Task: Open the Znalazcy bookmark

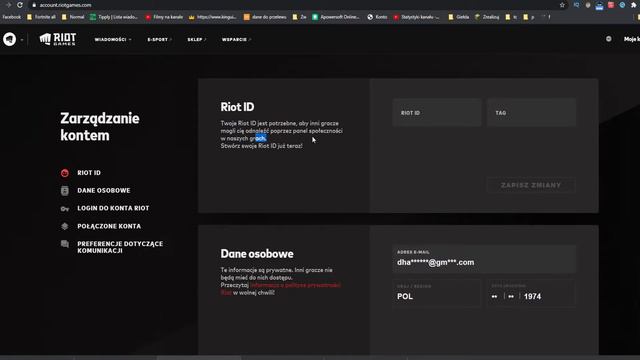Action: pyautogui.click(x=487, y=17)
